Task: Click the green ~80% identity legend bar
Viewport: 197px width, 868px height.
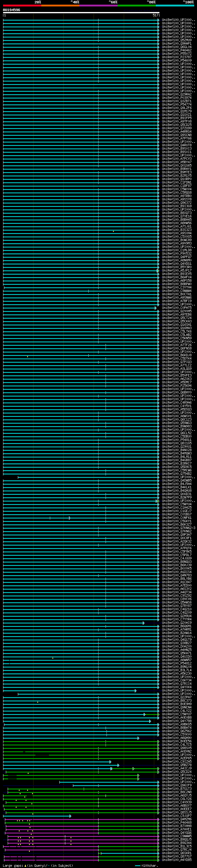Action: (x=137, y=6)
